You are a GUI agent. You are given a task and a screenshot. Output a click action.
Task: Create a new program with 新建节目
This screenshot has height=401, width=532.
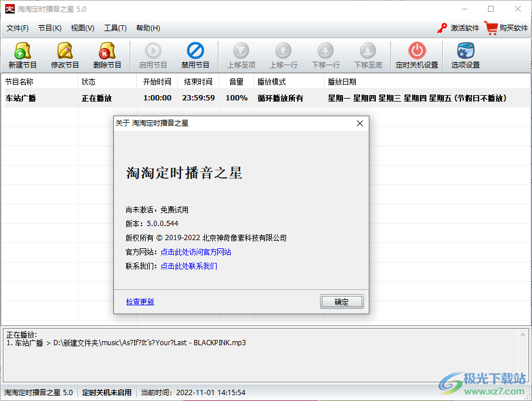click(x=22, y=55)
